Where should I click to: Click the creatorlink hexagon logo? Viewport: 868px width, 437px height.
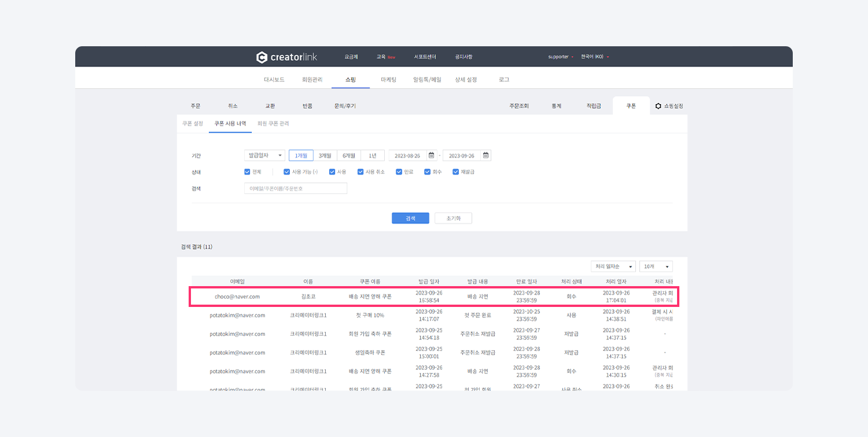coord(262,57)
